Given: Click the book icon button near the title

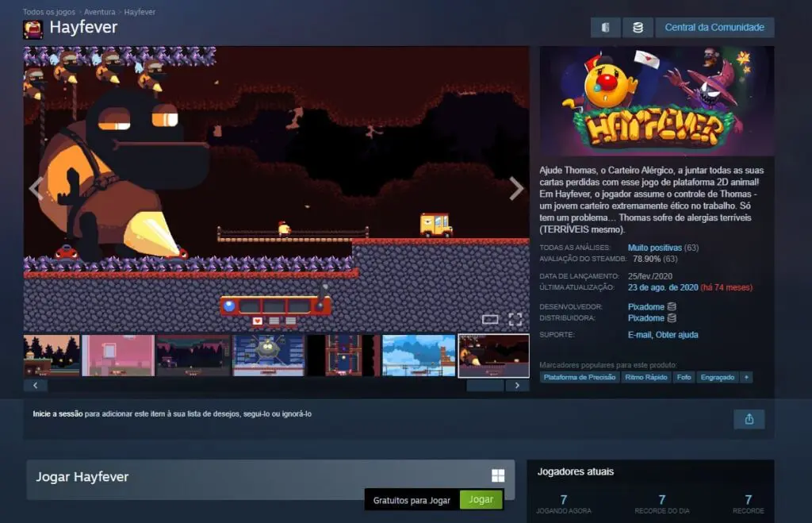Looking at the screenshot, I should (x=605, y=28).
